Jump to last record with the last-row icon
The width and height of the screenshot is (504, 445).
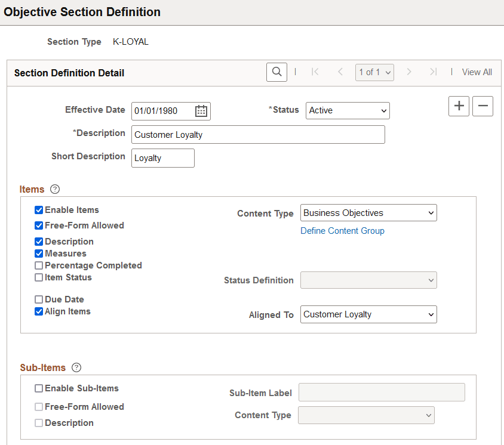coord(434,72)
